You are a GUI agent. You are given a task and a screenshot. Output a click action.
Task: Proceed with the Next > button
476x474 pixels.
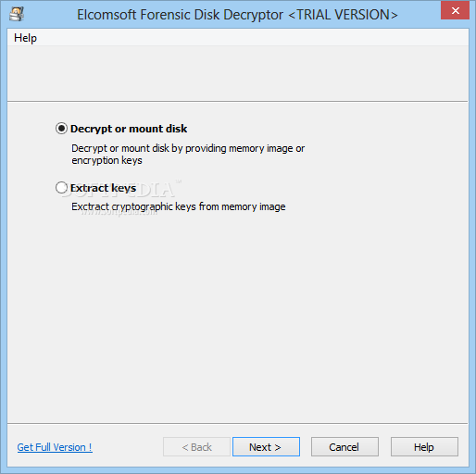266,446
